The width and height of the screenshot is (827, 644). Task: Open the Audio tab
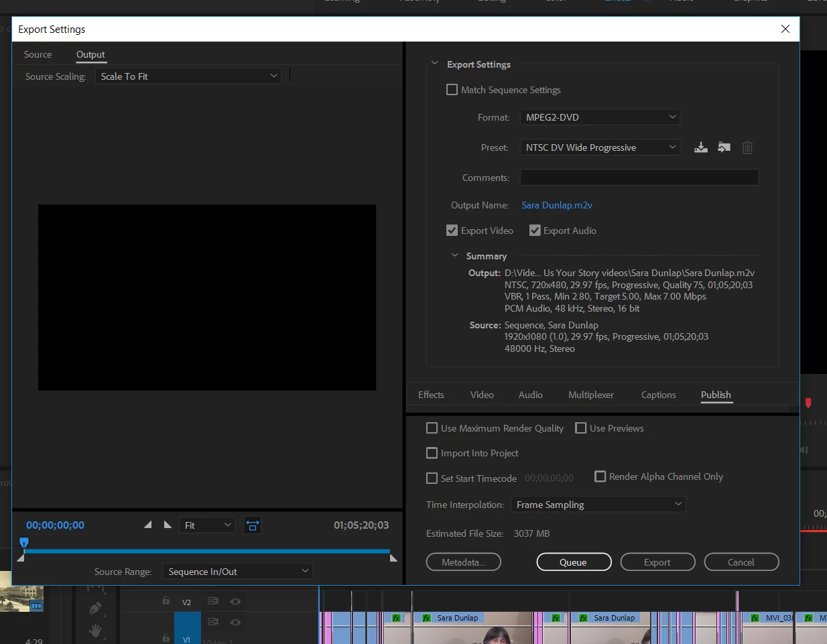531,395
